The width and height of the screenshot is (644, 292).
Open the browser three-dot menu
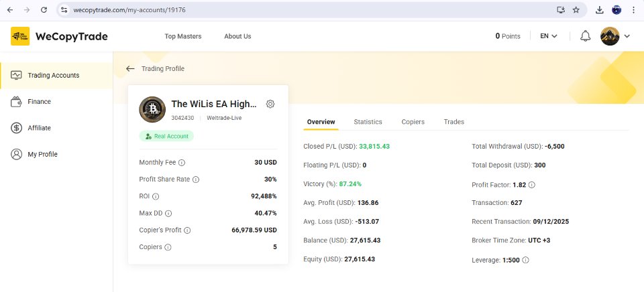[634, 10]
